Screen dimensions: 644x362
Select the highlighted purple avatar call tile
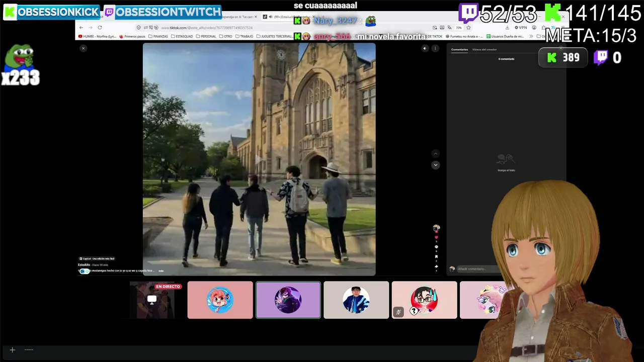(x=288, y=300)
